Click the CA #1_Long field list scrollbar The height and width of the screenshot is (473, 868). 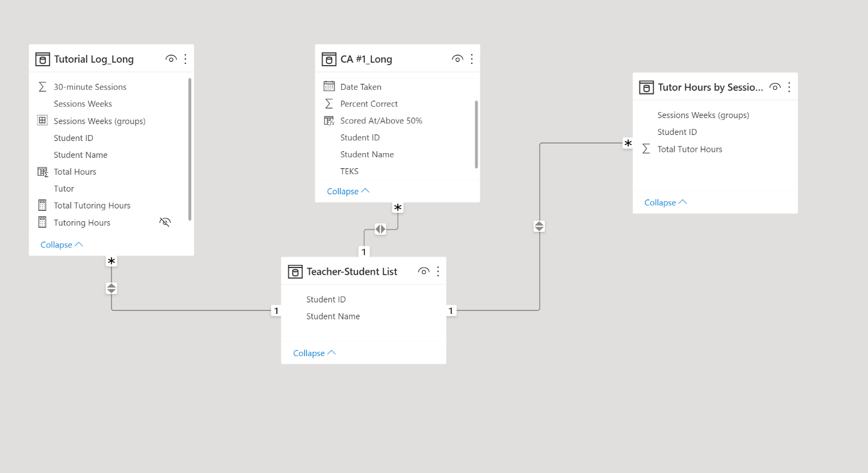pyautogui.click(x=476, y=134)
